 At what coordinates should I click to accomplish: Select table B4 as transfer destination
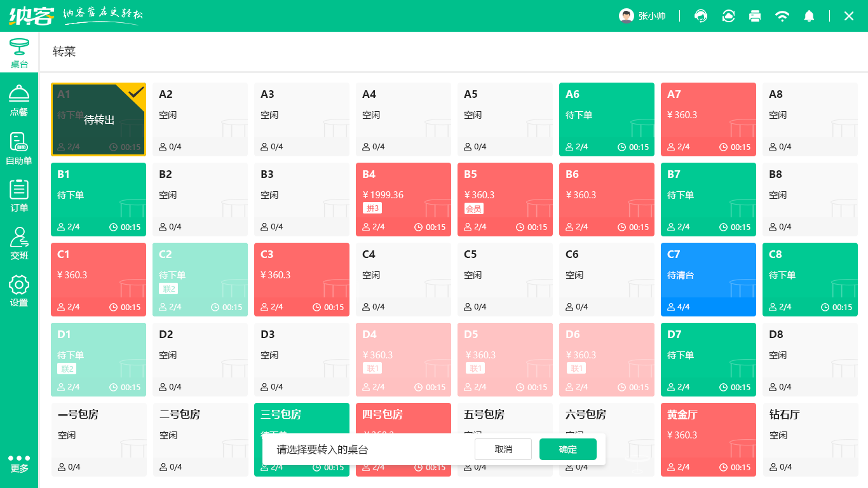[403, 200]
